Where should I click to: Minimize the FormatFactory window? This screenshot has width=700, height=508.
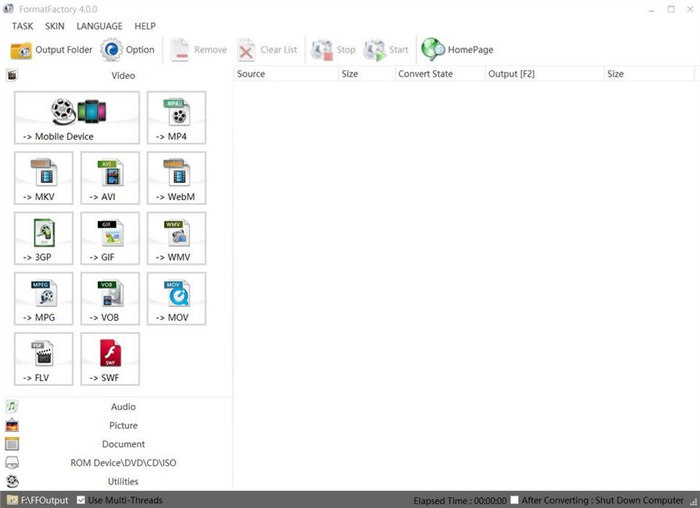652,9
